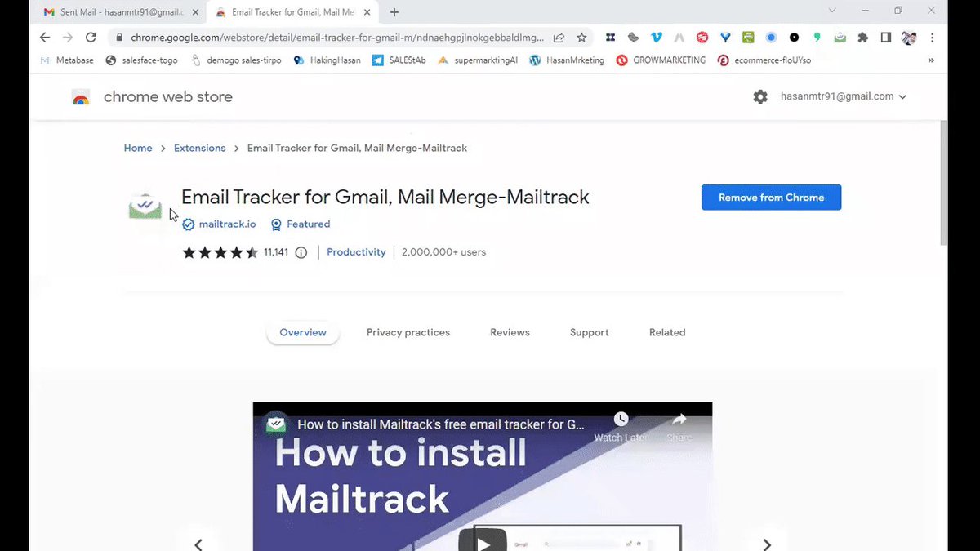Click the 11,141 ratings count

click(x=276, y=252)
